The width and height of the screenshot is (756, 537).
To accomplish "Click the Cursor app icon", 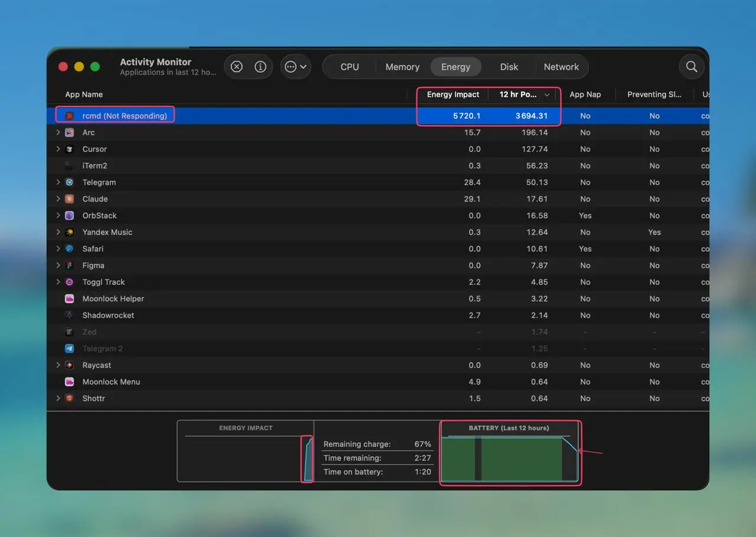I will point(70,149).
